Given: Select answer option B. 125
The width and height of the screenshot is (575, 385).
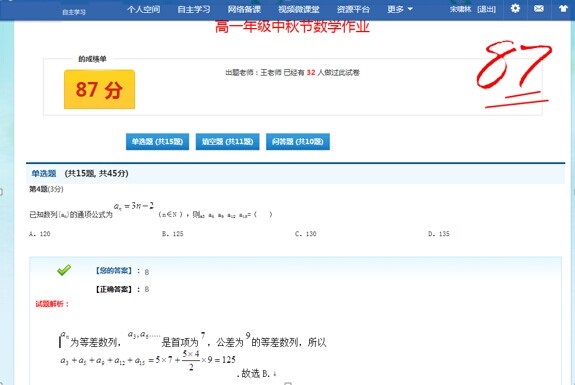Looking at the screenshot, I should pos(172,234).
